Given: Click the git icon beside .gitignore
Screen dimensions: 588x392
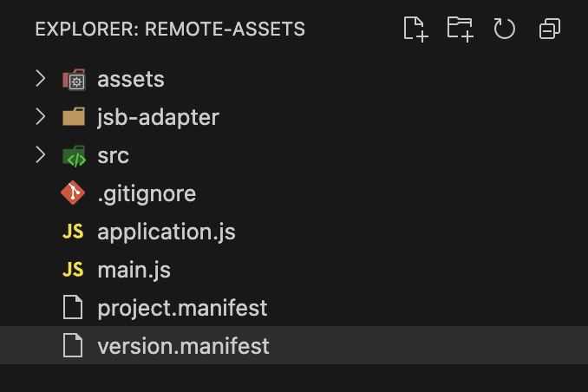Looking at the screenshot, I should pos(74,193).
